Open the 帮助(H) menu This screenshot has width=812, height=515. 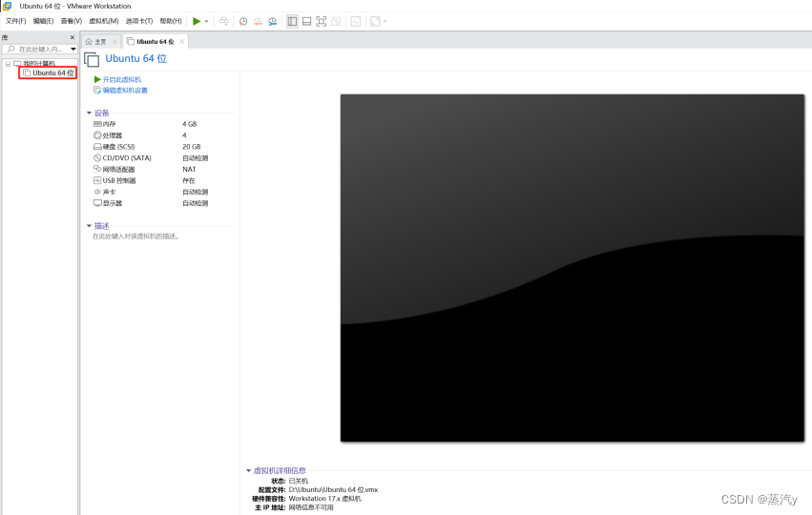pyautogui.click(x=171, y=21)
